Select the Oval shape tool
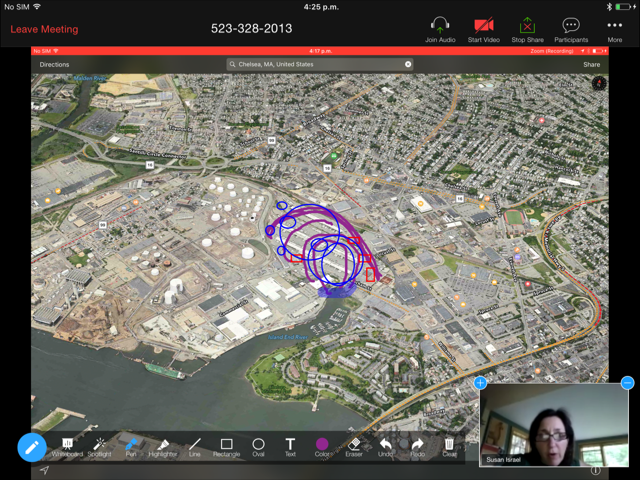The height and width of the screenshot is (480, 640). [x=258, y=447]
